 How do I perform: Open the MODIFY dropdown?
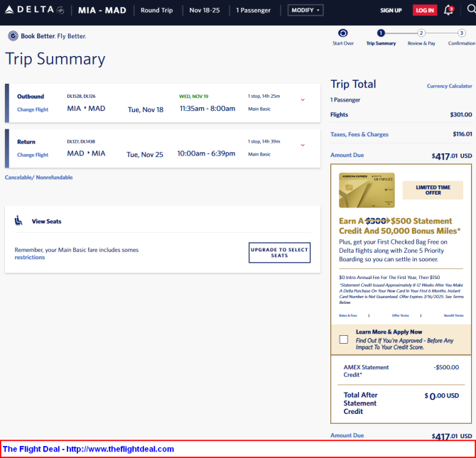coord(305,10)
